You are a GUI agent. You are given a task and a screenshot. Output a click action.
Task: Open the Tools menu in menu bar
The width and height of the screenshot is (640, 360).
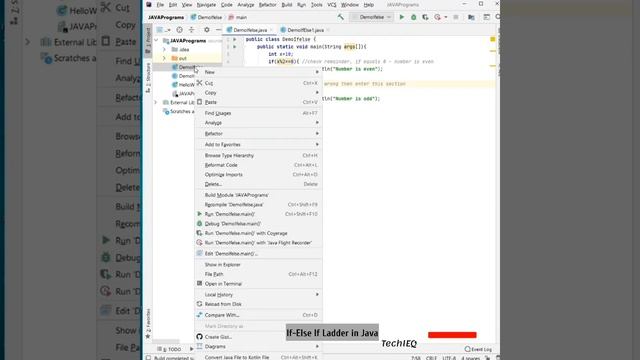316,5
